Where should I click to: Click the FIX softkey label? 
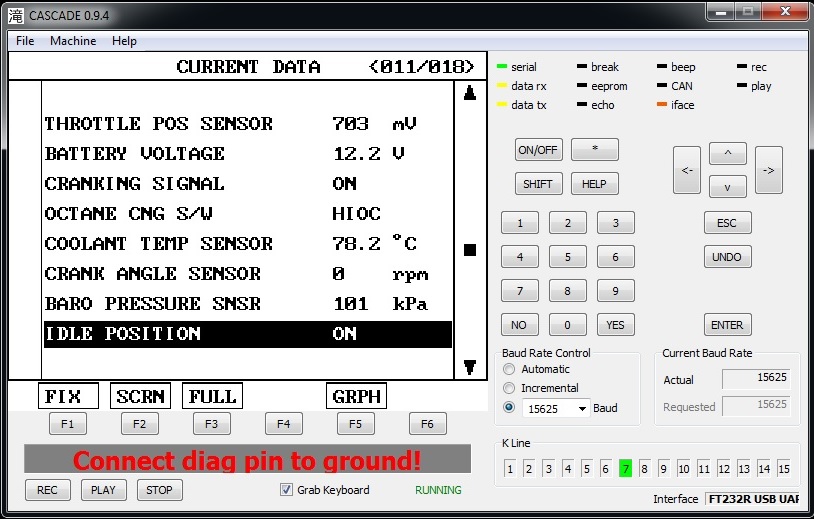68,396
